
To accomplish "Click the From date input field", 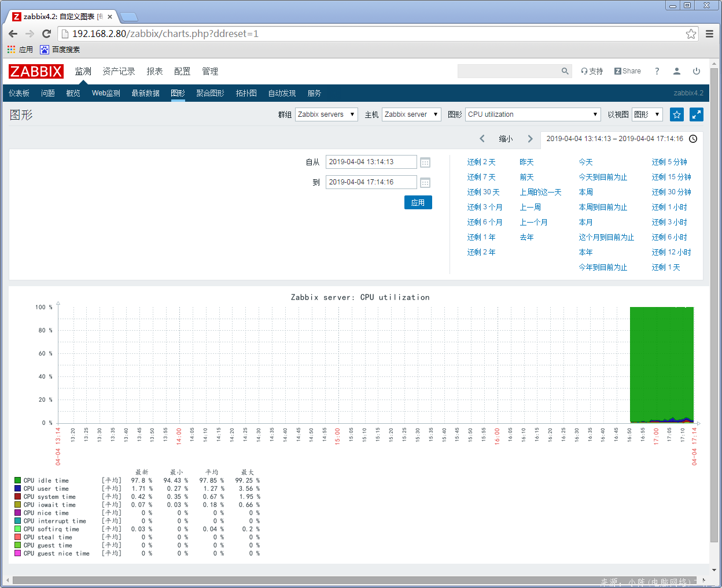I will coord(371,162).
